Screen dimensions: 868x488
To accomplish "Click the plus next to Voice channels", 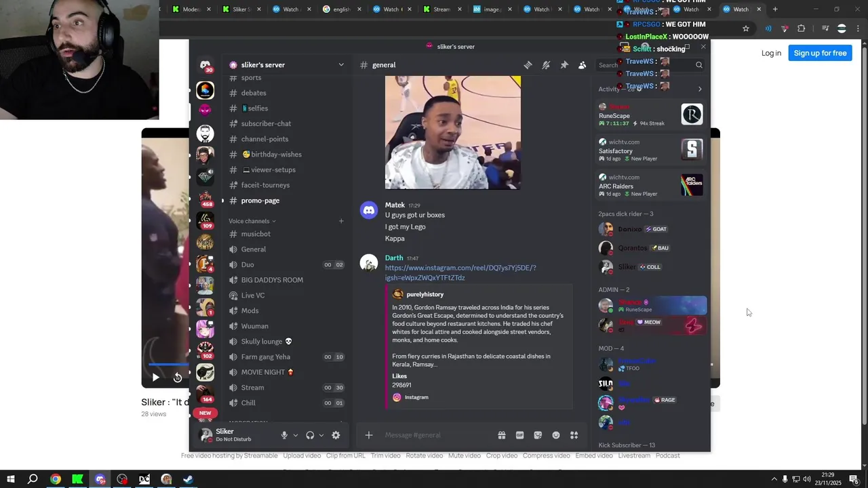I will coord(341,221).
